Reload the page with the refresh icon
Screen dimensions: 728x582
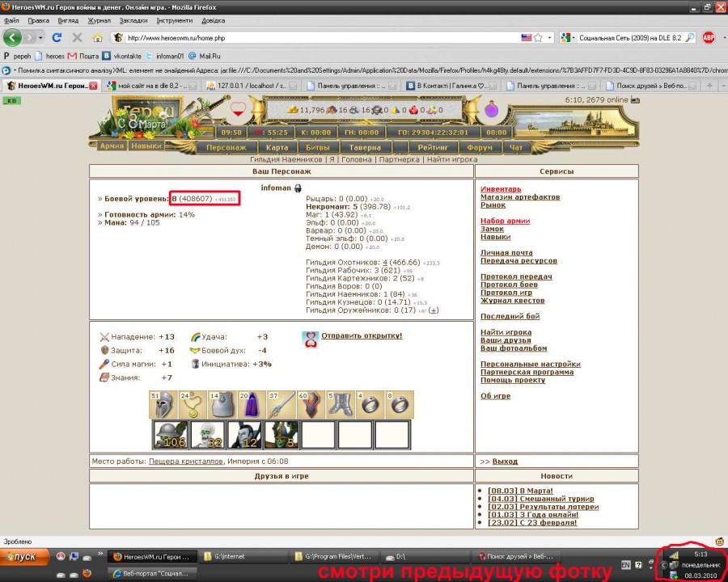[x=57, y=38]
